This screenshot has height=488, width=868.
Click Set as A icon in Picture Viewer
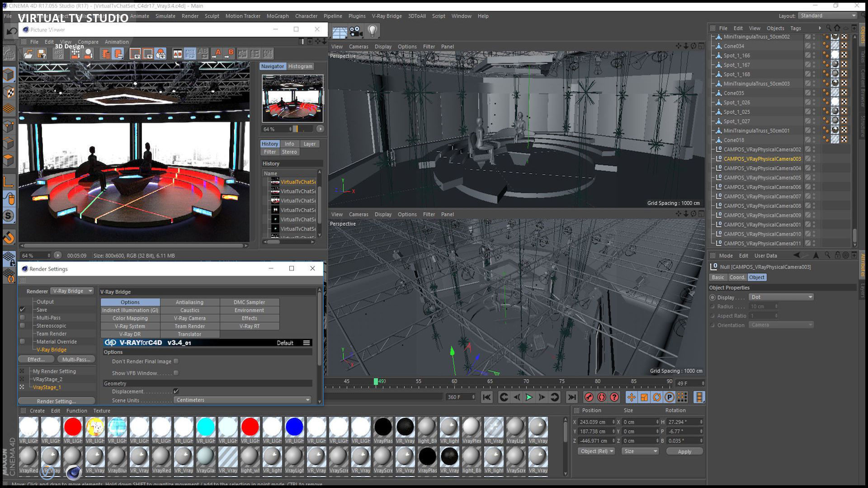[217, 54]
